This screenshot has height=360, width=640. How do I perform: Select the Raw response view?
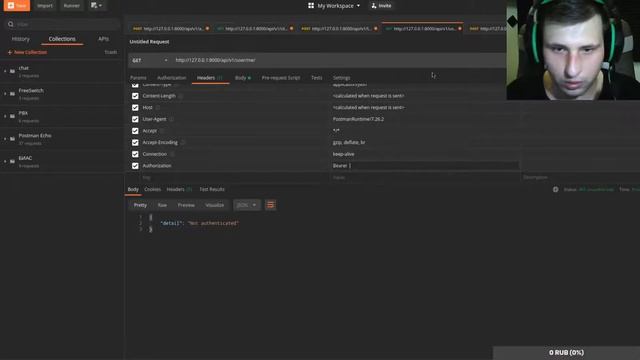click(162, 205)
